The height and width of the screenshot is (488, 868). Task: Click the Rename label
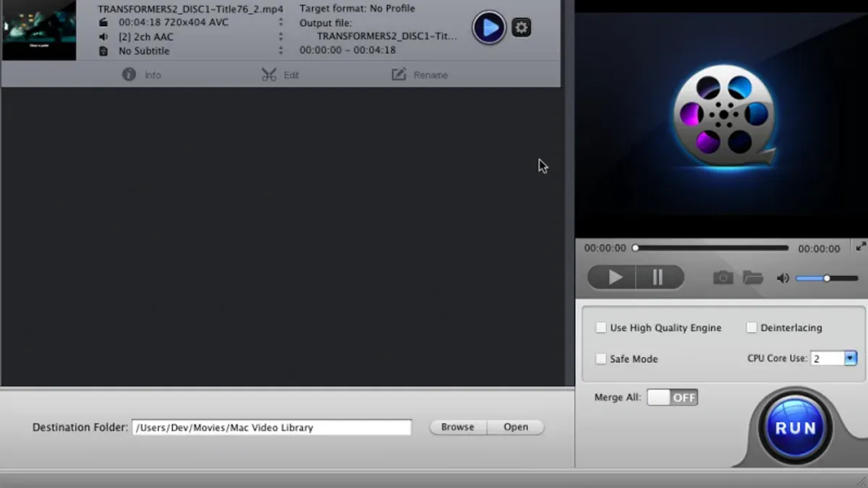[430, 75]
